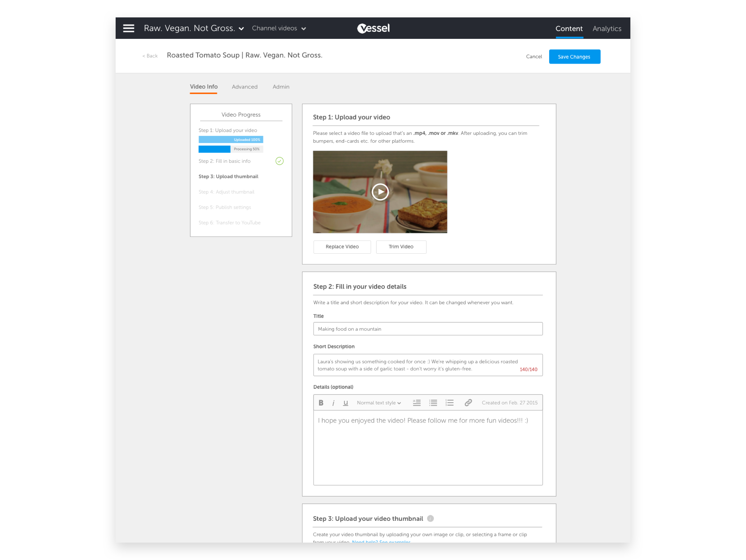Click the Trim Video button
Screen dimensions: 746x560
(401, 247)
